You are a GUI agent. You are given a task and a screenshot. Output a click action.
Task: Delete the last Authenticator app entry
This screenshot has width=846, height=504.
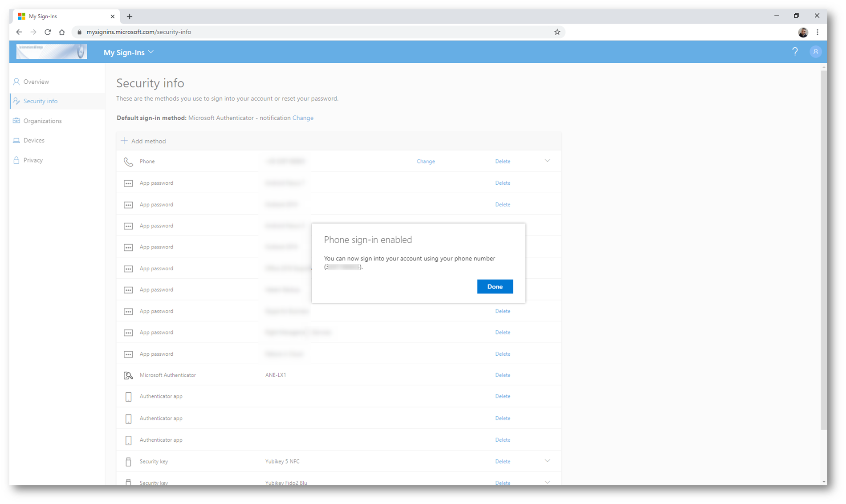pyautogui.click(x=503, y=440)
